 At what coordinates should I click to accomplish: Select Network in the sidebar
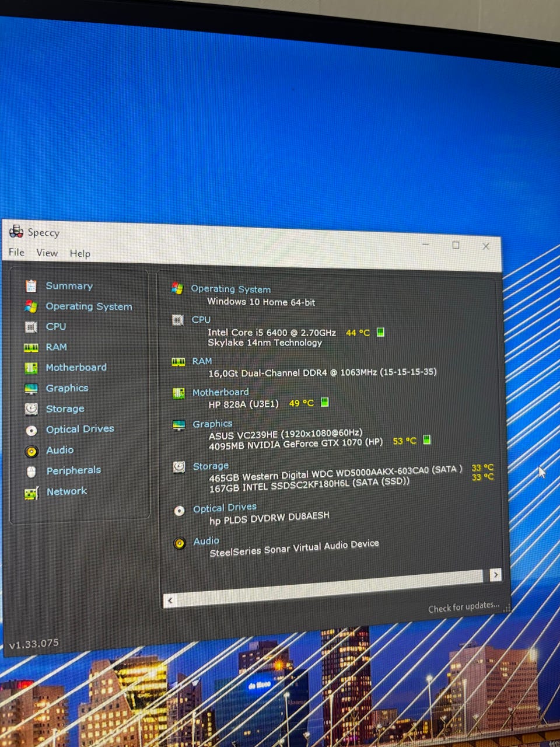coord(66,491)
